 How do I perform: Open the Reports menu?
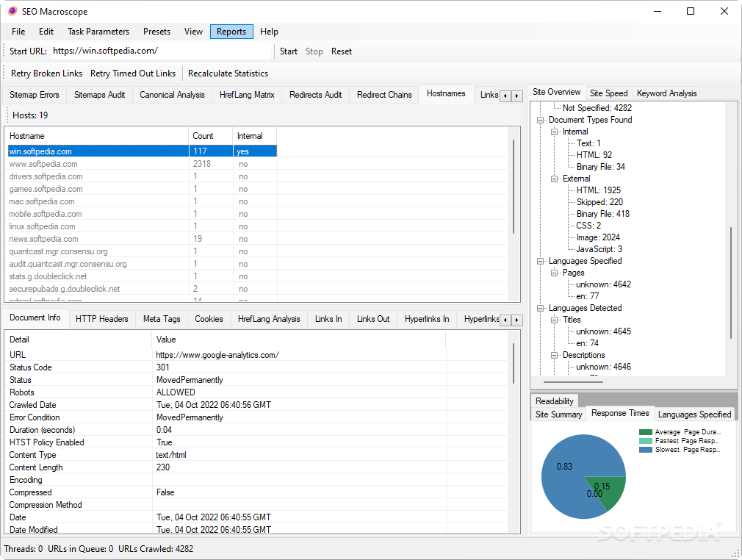click(231, 32)
